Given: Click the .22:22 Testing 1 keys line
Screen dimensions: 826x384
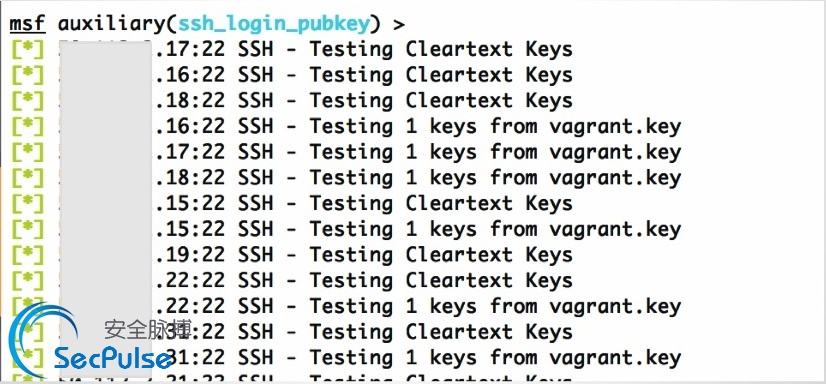Looking at the screenshot, I should tap(419, 307).
